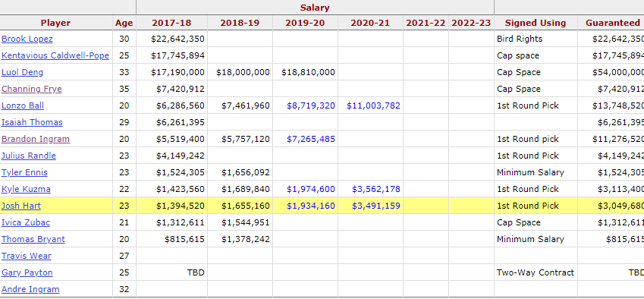The image size is (644, 299).
Task: Click the Age column header
Action: pos(124,23)
